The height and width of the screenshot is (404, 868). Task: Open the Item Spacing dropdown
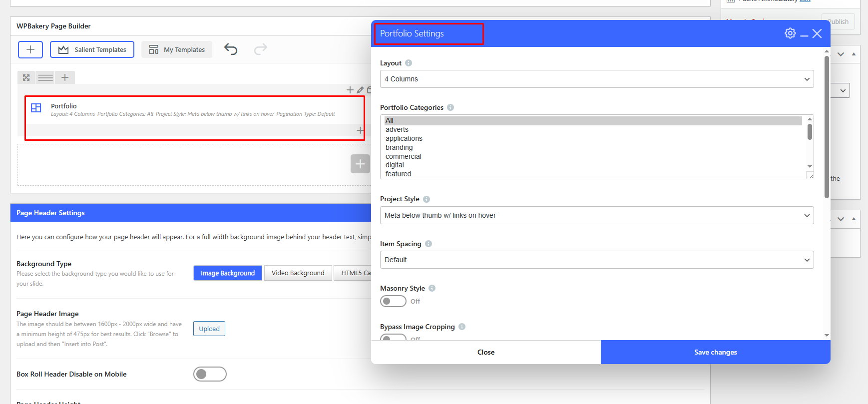pos(596,260)
